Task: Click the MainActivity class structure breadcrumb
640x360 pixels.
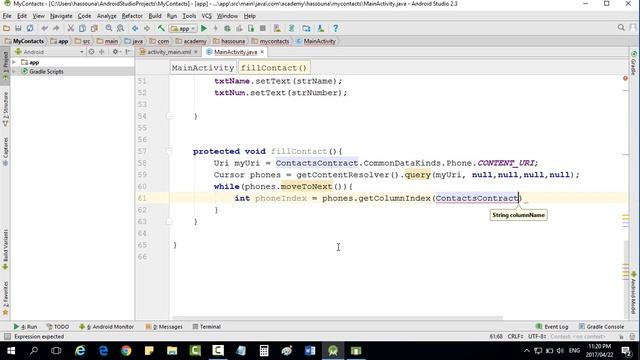Action: tap(203, 68)
